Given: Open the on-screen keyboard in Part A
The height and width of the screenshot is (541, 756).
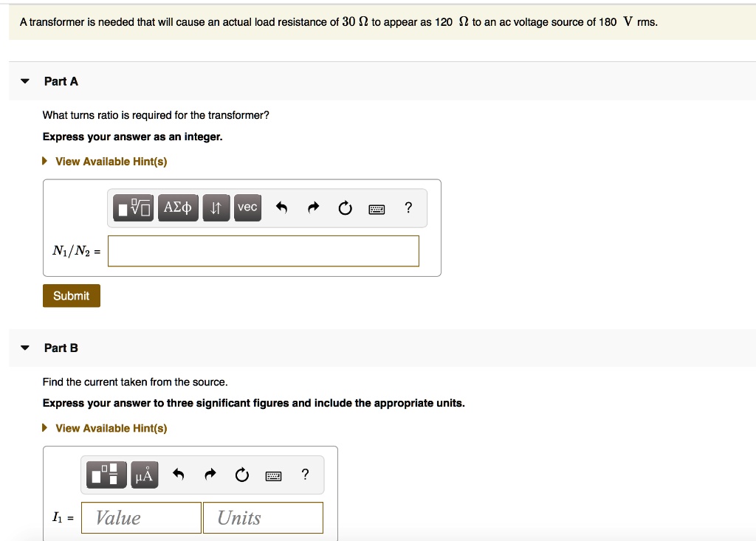Looking at the screenshot, I should point(377,208).
